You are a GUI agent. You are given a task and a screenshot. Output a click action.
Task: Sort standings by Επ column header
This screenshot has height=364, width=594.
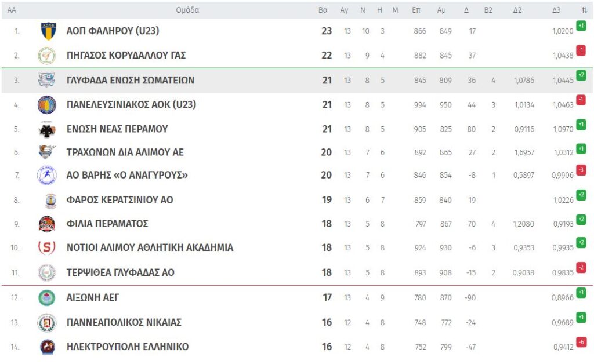[416, 10]
